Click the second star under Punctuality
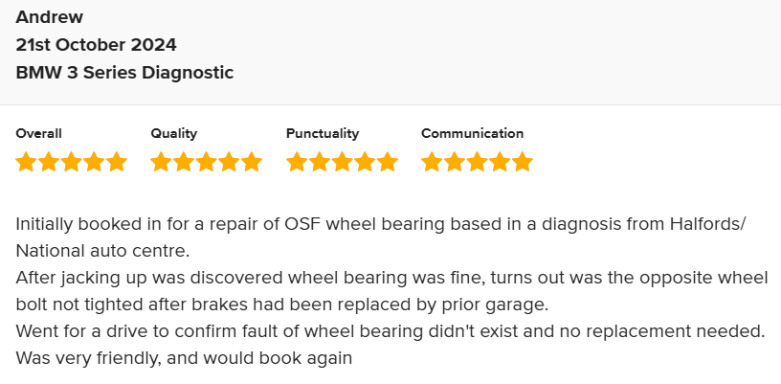The height and width of the screenshot is (384, 781). click(319, 162)
